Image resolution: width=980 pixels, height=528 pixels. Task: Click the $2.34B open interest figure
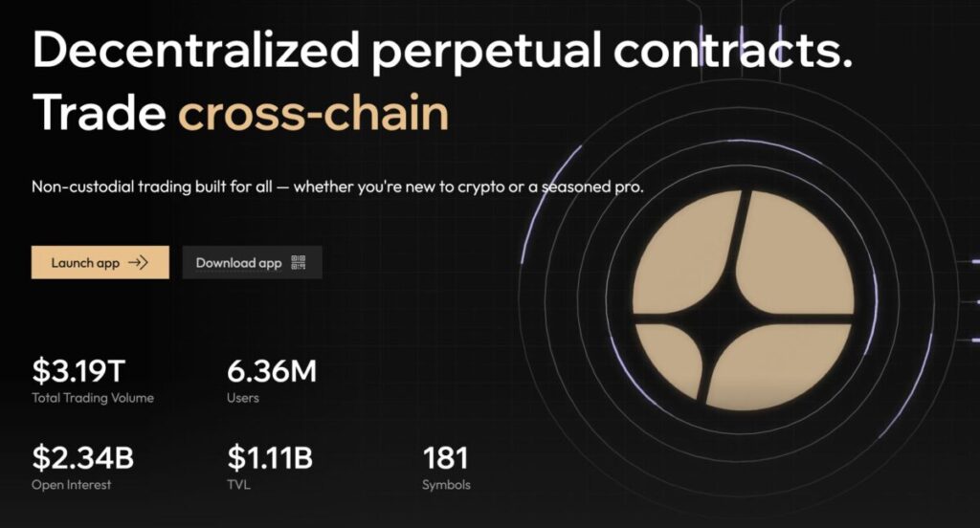click(82, 458)
